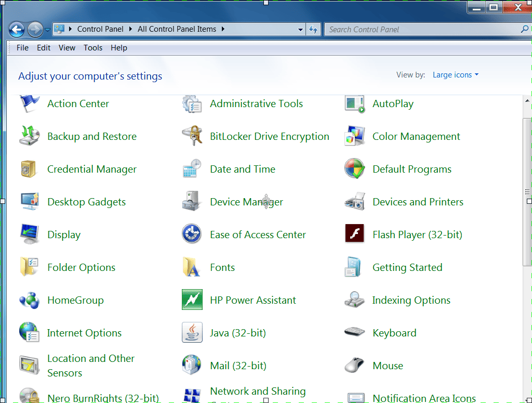This screenshot has height=403, width=532.
Task: Open the Ease of Access Center icon
Action: pos(192,234)
